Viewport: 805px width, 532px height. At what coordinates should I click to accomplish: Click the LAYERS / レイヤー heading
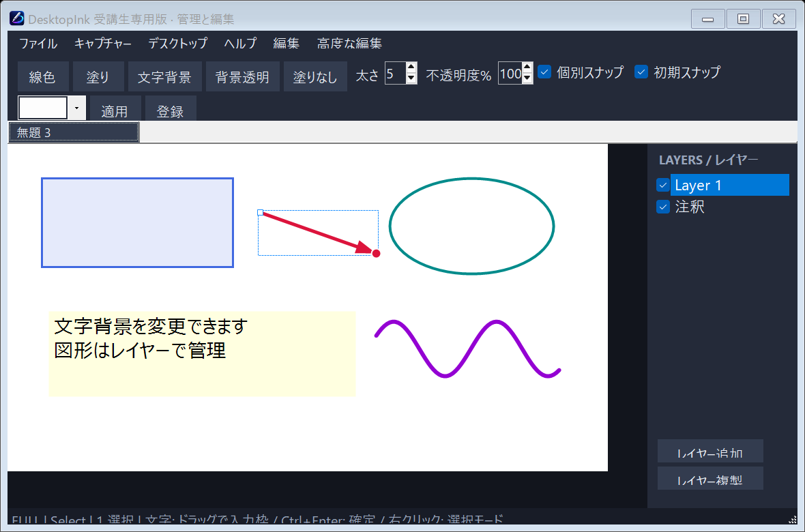(x=709, y=160)
